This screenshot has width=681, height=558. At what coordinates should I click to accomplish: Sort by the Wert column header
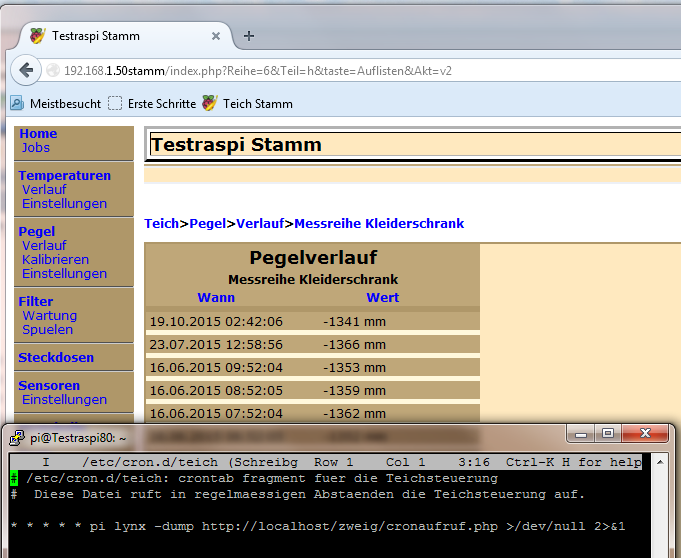(382, 298)
